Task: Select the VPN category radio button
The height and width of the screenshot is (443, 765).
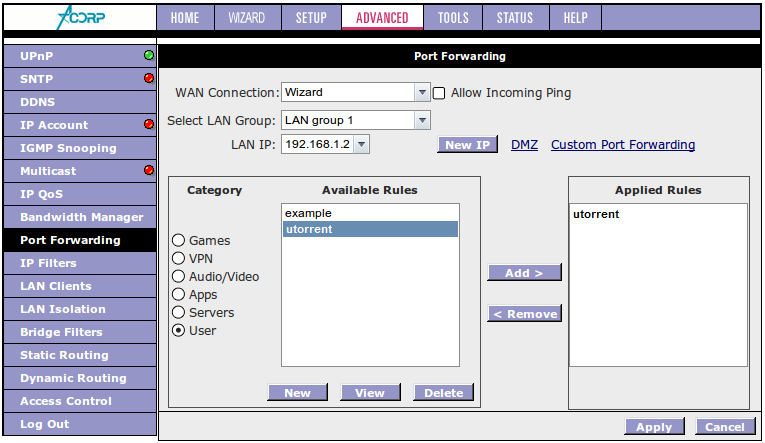Action: coord(179,258)
